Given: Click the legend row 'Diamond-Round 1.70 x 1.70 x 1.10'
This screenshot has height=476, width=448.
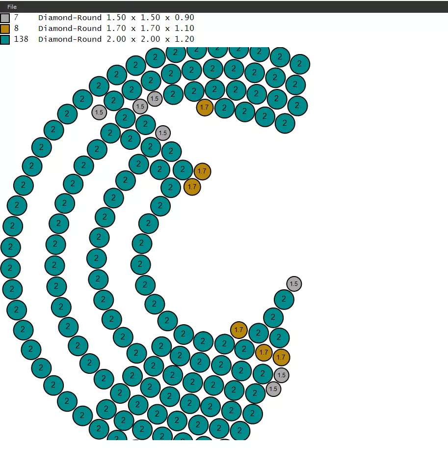Looking at the screenshot, I should (x=116, y=28).
